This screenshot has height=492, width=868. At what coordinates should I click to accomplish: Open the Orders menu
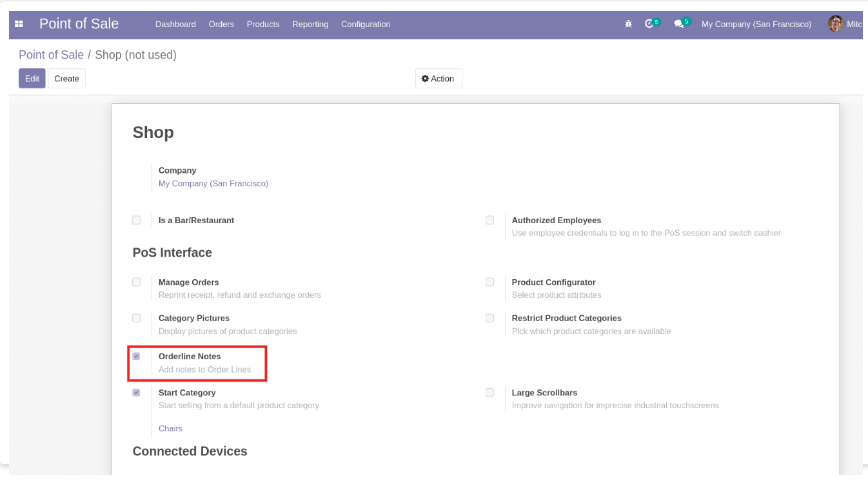(221, 24)
